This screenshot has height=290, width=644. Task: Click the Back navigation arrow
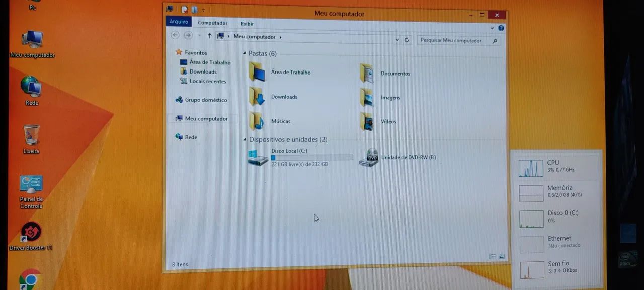coord(175,35)
